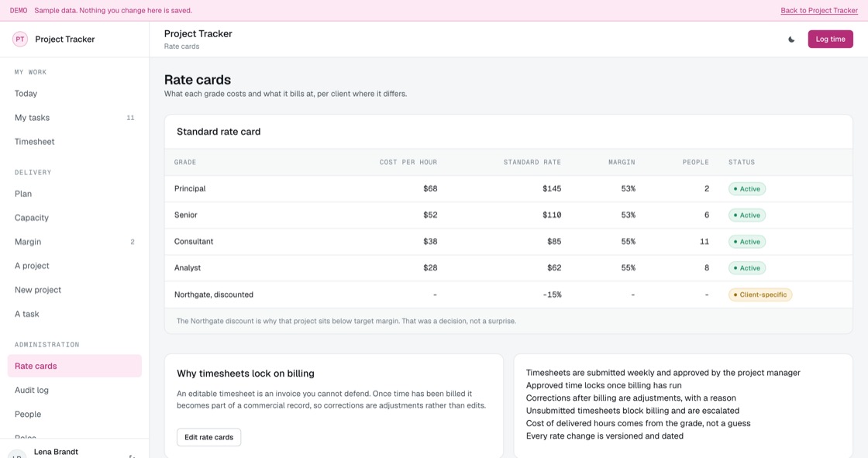
Task: Open My tasks in the sidebar
Action: coord(74,118)
